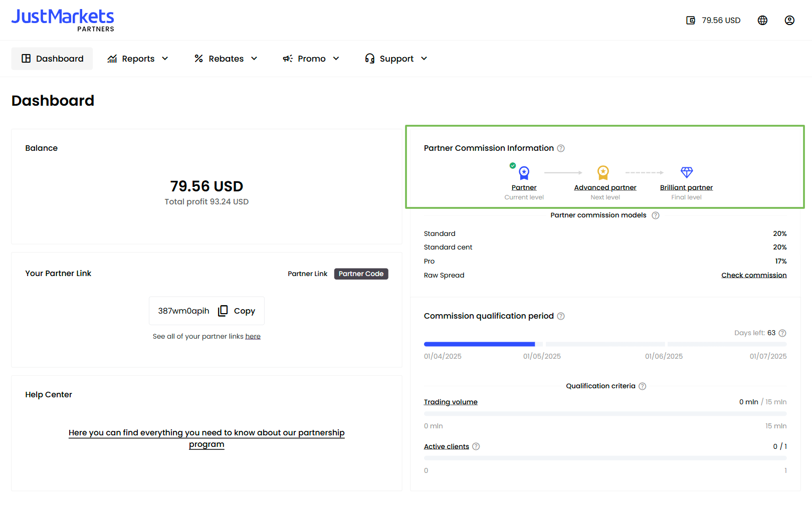Click the qualification period progress bar
The height and width of the screenshot is (507, 812).
(x=605, y=344)
